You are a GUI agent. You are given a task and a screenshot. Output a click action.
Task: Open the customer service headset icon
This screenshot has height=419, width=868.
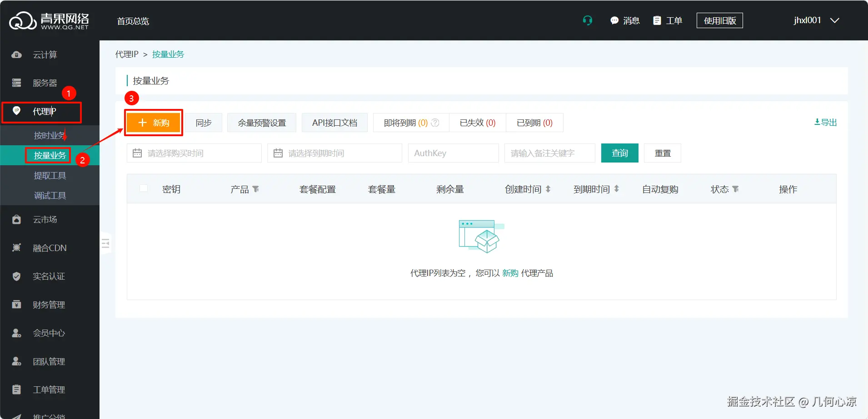(587, 20)
